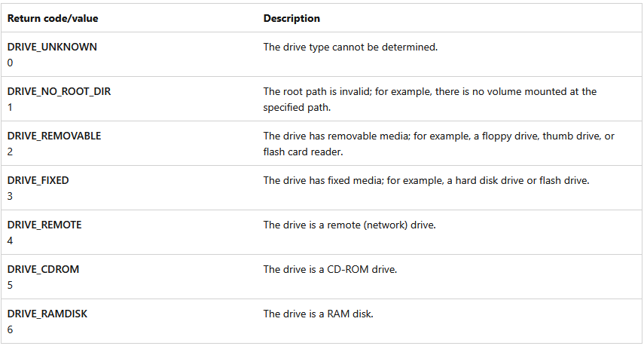Click the DRIVE_FIXED constant name

(38, 180)
